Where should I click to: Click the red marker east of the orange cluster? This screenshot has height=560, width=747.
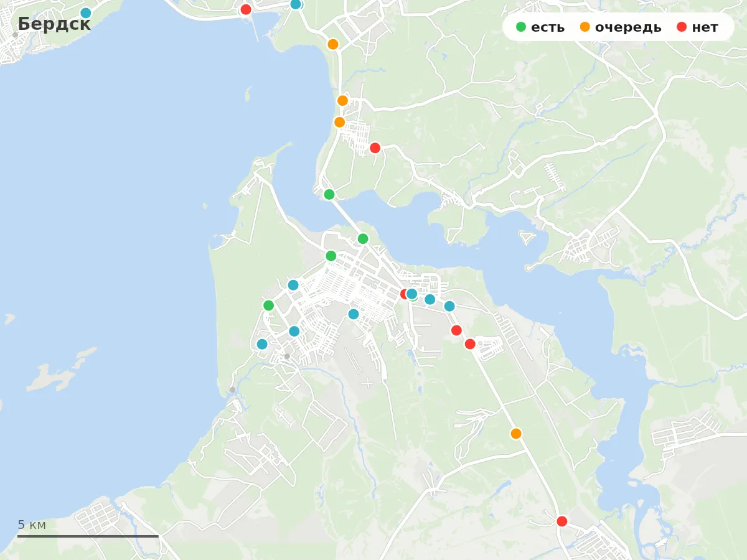tap(375, 148)
